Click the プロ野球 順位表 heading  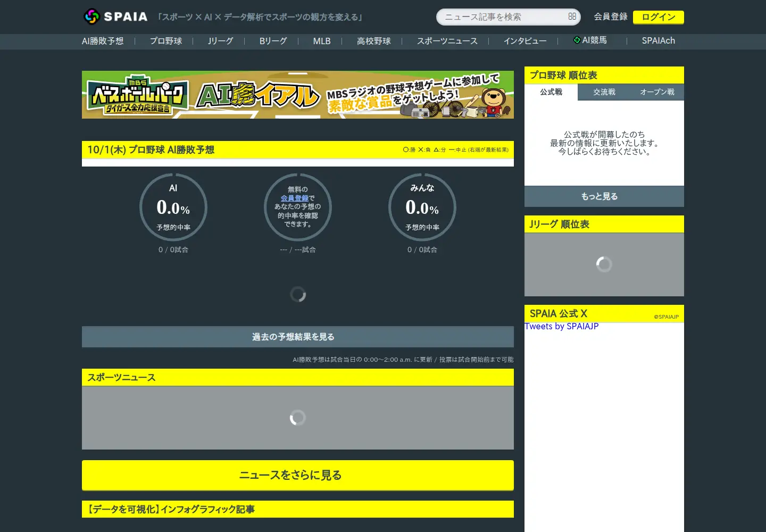(x=563, y=76)
